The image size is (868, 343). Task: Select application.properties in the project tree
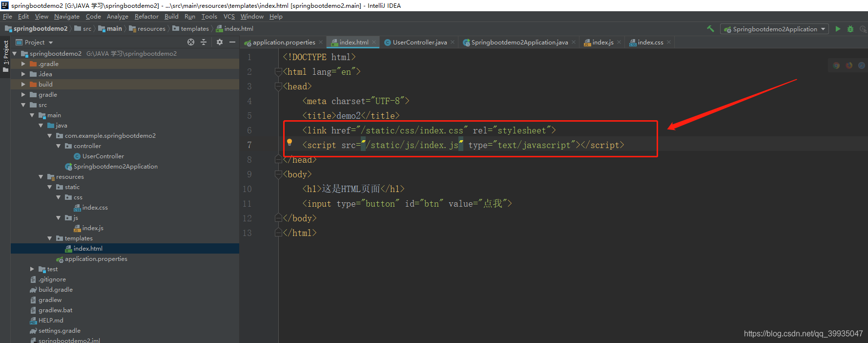(x=92, y=259)
